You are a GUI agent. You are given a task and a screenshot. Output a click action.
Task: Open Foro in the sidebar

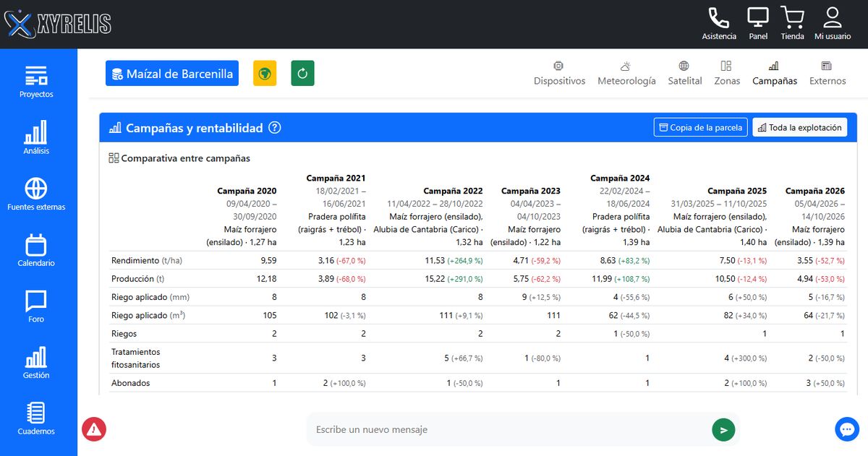coord(36,306)
